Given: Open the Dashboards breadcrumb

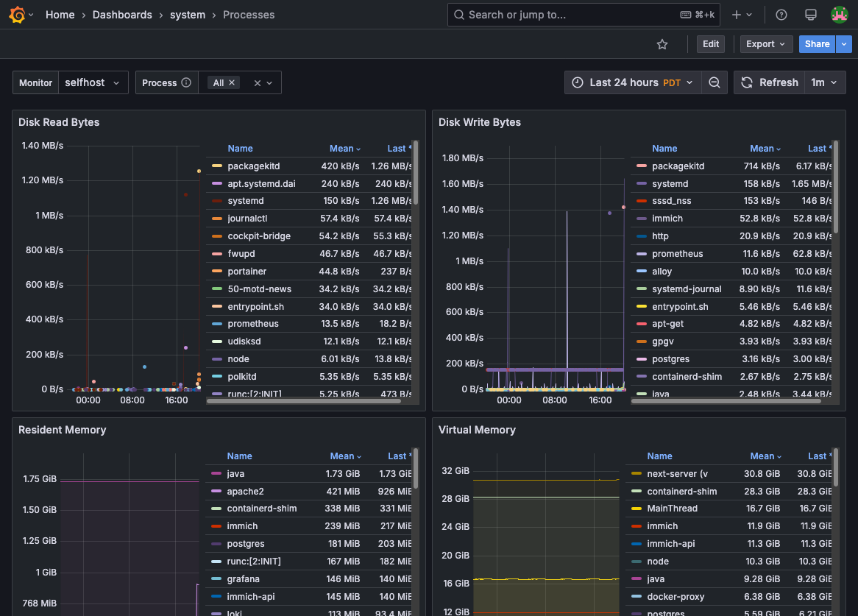Looking at the screenshot, I should pyautogui.click(x=123, y=15).
